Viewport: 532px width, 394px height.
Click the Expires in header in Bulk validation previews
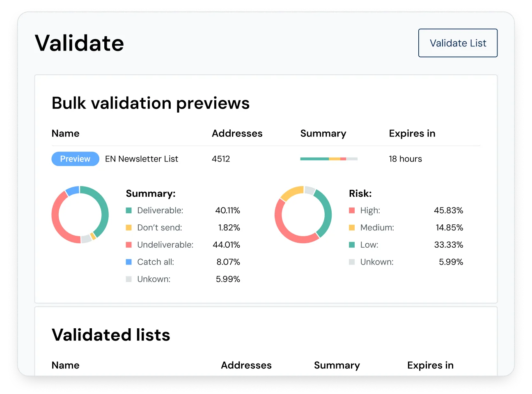click(x=412, y=134)
